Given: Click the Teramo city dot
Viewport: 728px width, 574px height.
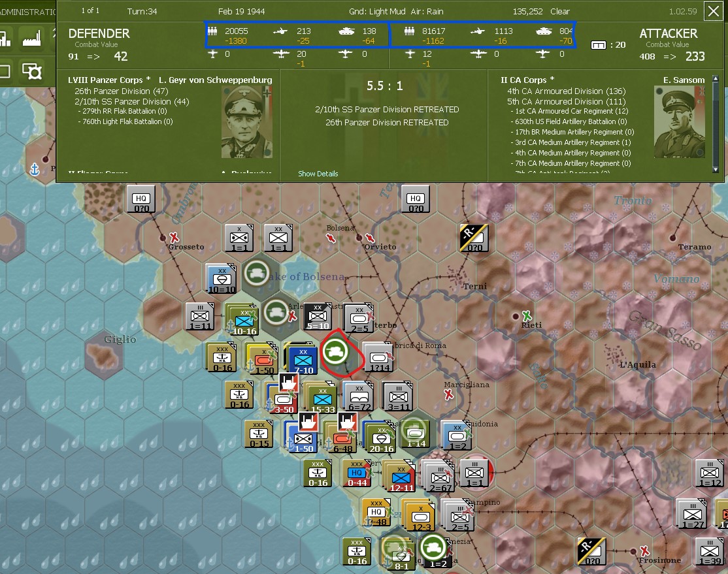Looking at the screenshot, I should [x=672, y=238].
